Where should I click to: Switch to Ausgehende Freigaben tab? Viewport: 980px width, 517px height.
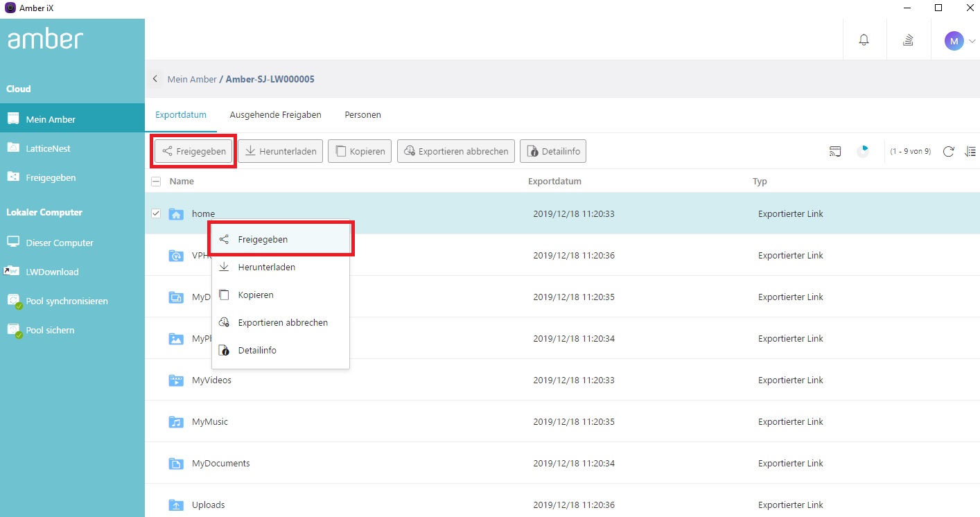pyautogui.click(x=275, y=115)
